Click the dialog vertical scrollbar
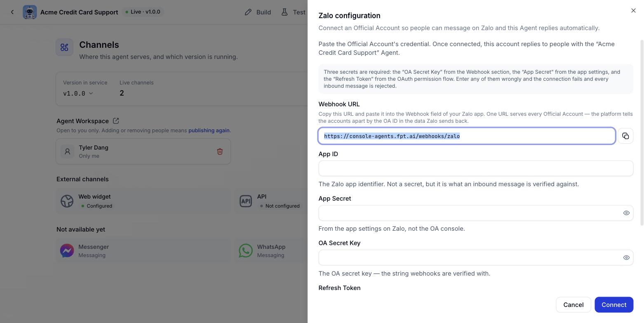This screenshot has width=644, height=323. click(x=642, y=133)
